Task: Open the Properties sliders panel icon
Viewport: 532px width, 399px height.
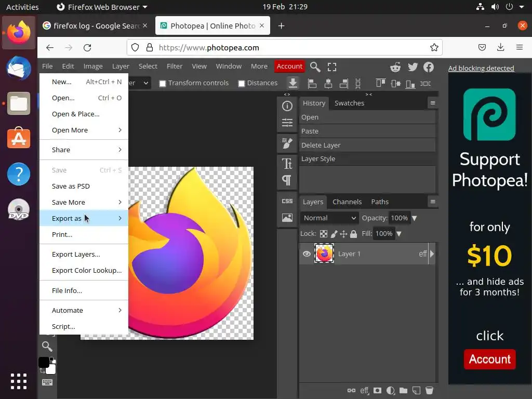Action: point(287,123)
